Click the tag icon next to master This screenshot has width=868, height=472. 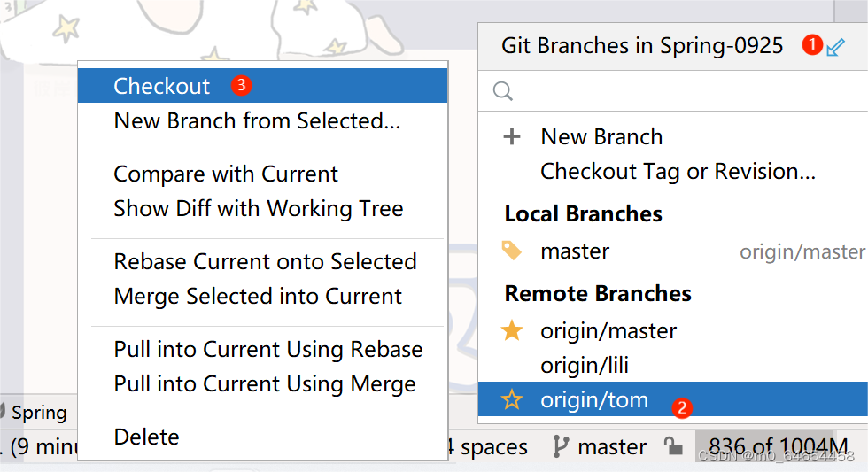[512, 251]
